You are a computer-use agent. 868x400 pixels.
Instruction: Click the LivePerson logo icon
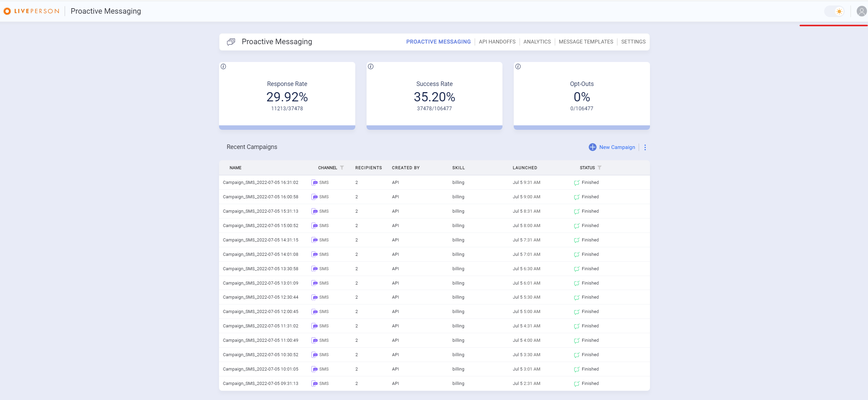[x=7, y=11]
